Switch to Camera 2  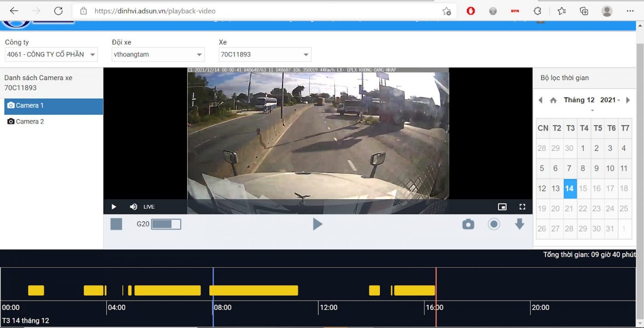30,121
